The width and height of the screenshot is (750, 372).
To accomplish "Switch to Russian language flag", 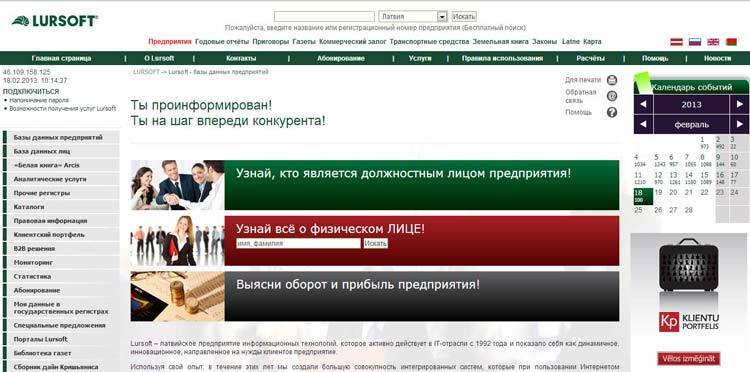I will (x=695, y=42).
